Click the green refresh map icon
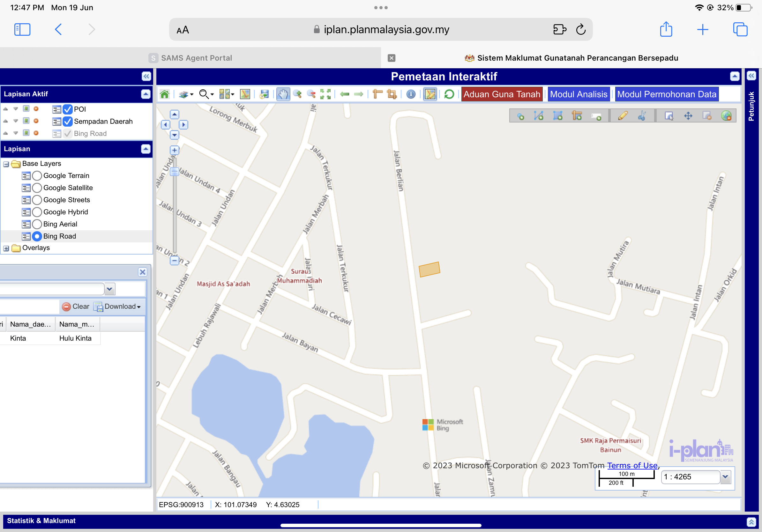The image size is (762, 532). (449, 94)
